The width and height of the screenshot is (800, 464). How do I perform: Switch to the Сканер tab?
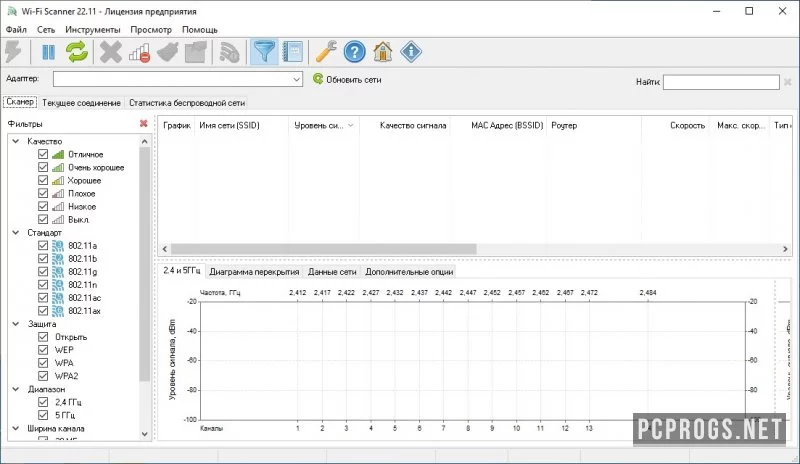pyautogui.click(x=20, y=102)
